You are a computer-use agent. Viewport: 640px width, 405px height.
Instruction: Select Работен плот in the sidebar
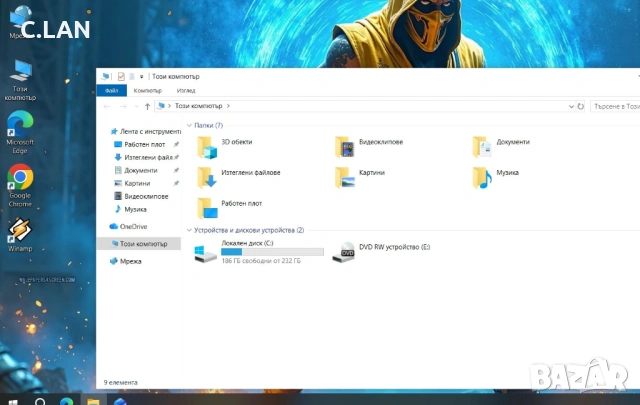[x=140, y=144]
